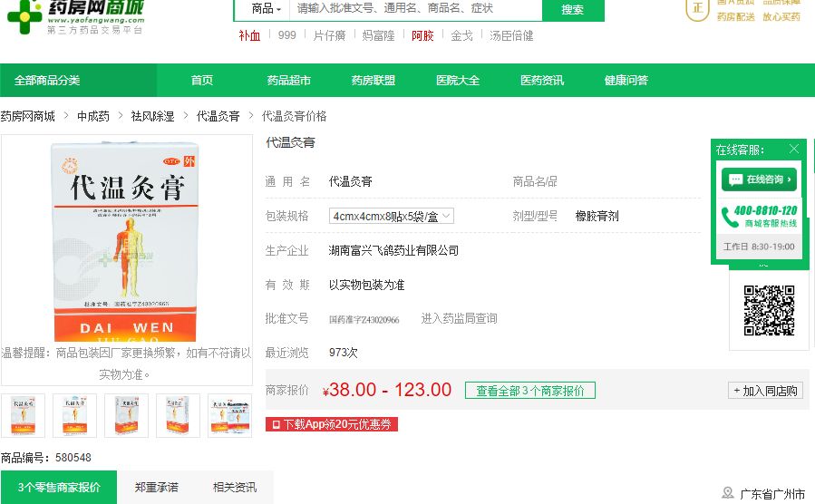The image size is (815, 504).
Task: Click price range ¥38.00 - 123.00
Action: coord(387,390)
